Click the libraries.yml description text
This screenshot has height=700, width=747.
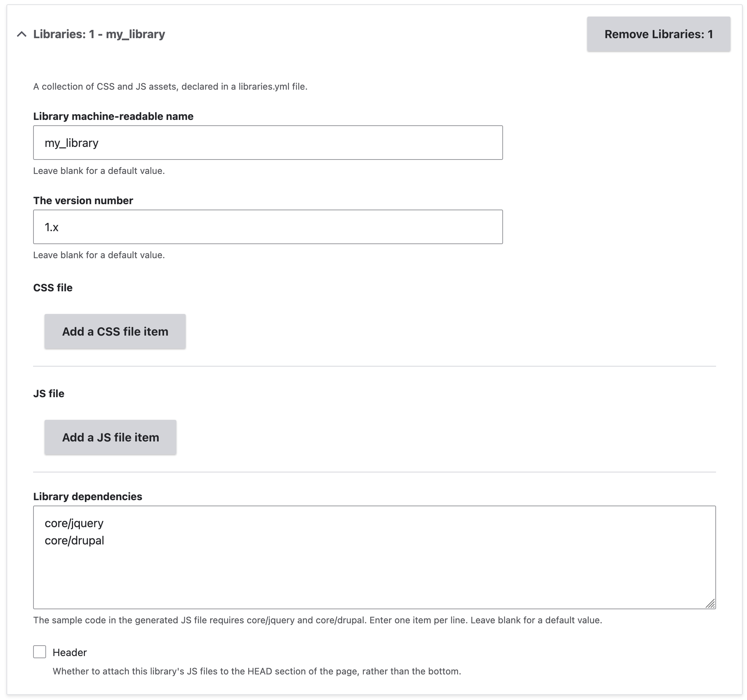click(x=170, y=86)
